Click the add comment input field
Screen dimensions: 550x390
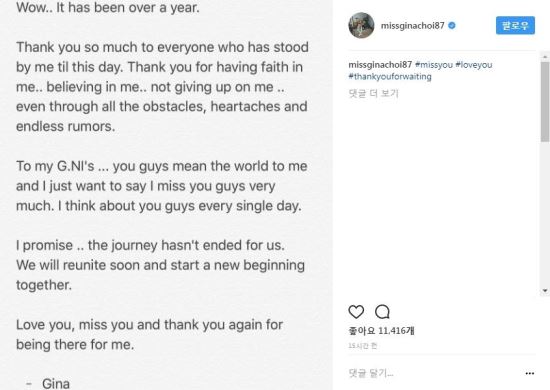point(433,373)
